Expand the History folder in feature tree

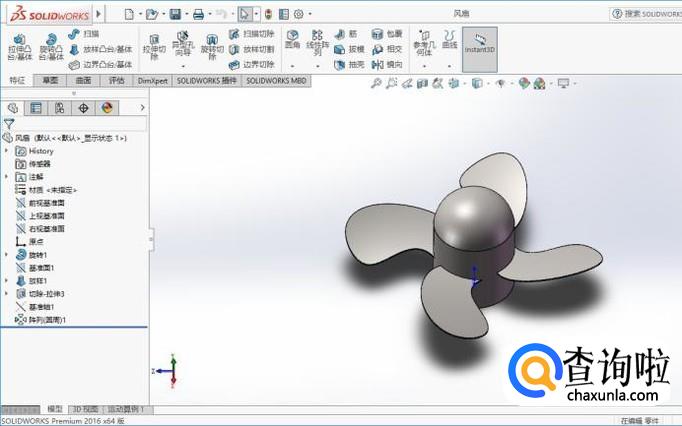[x=7, y=151]
